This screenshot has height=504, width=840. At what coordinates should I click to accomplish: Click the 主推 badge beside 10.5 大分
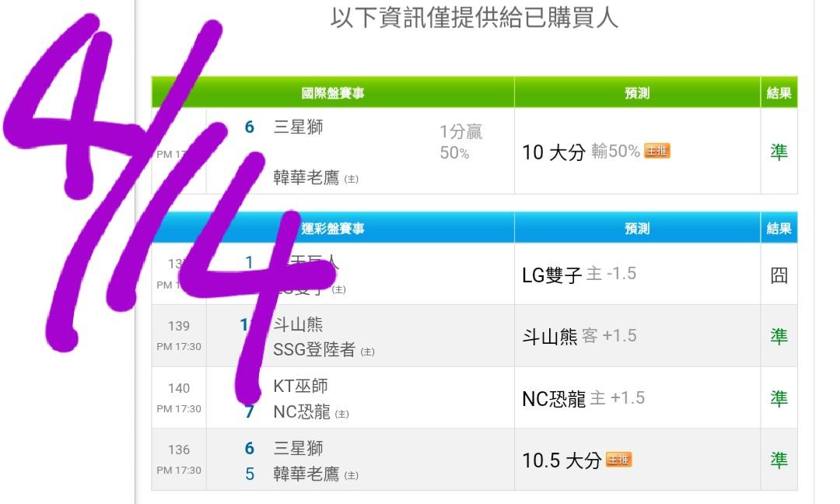(x=619, y=460)
